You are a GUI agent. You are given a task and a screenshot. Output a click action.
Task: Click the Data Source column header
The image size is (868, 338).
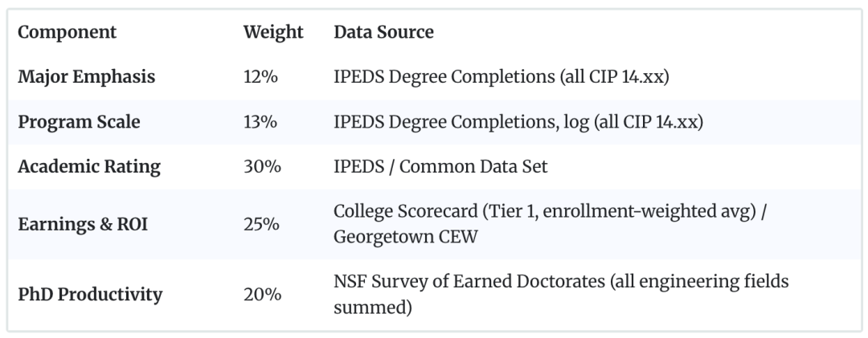click(383, 32)
